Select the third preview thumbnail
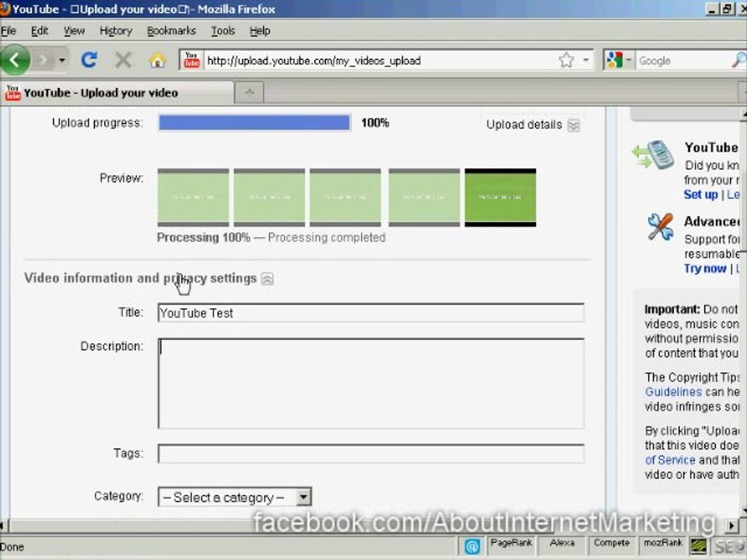The height and width of the screenshot is (560, 747). click(345, 197)
